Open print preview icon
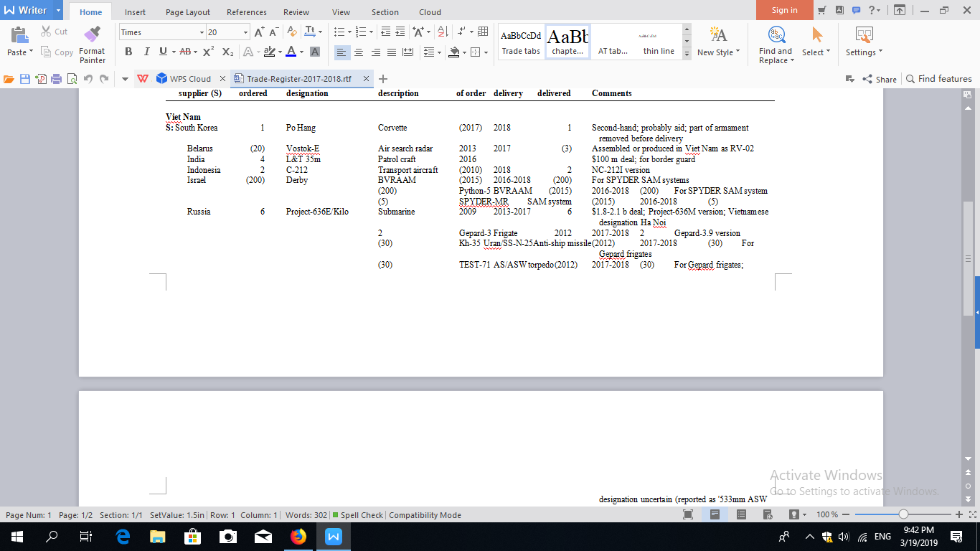Screen dimensions: 980x551 (x=72, y=79)
